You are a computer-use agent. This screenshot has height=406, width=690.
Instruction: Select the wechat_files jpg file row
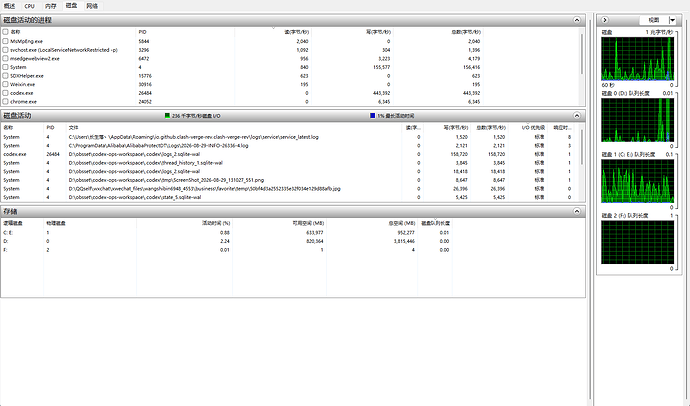click(290, 189)
